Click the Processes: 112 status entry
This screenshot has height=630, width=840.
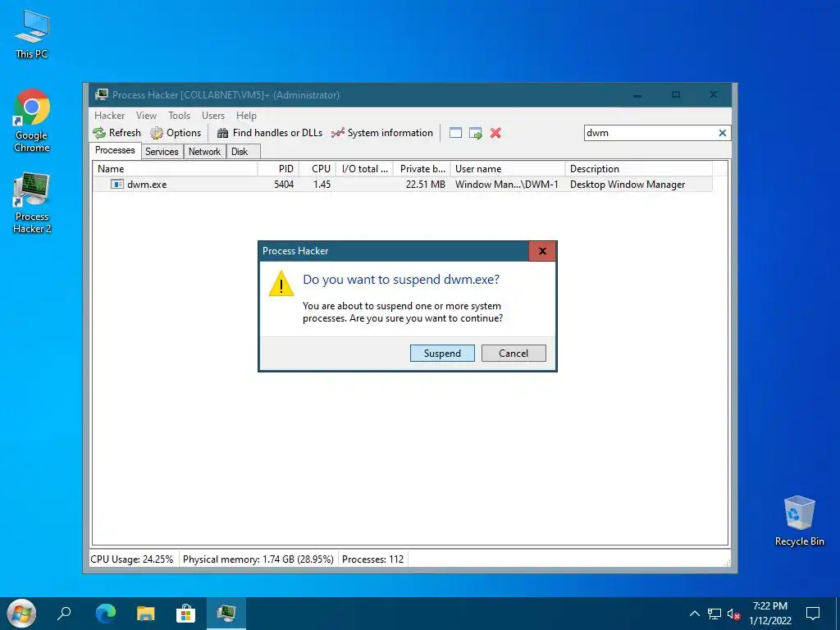tap(373, 559)
